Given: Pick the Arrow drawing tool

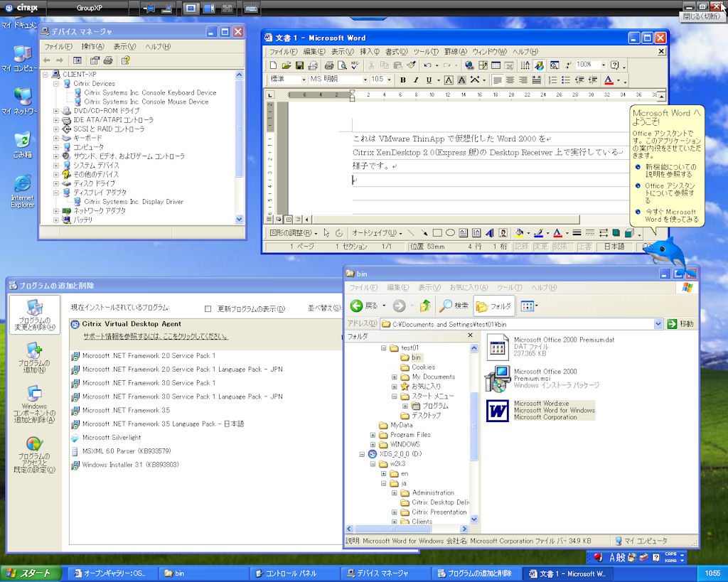Looking at the screenshot, I should 424,233.
